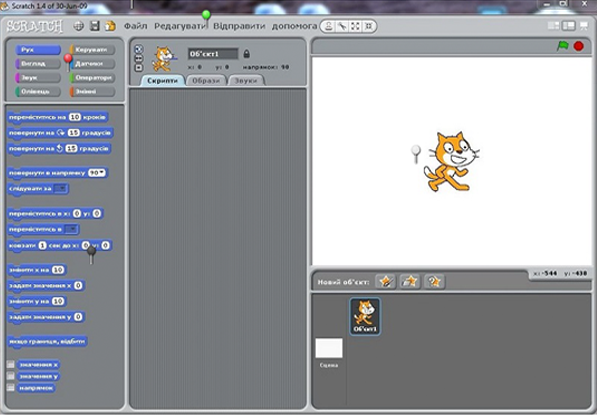This screenshot has width=597, height=415.
Task: Select the Рух block category
Action: (x=38, y=50)
